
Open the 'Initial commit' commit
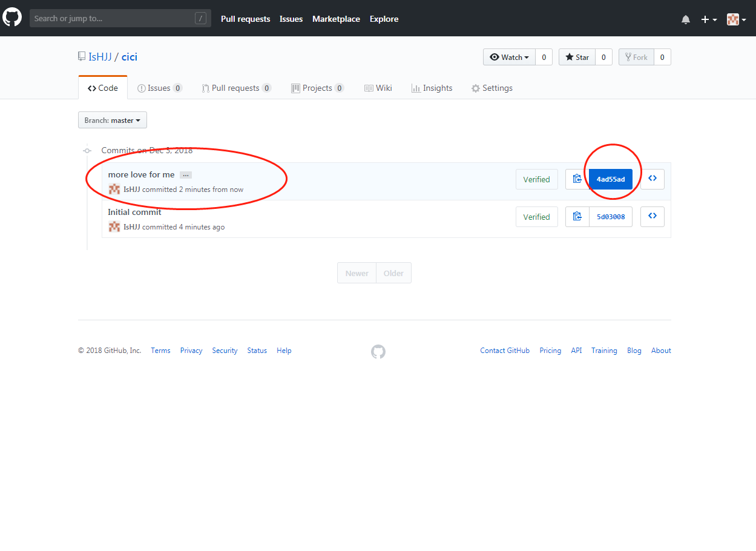[134, 212]
